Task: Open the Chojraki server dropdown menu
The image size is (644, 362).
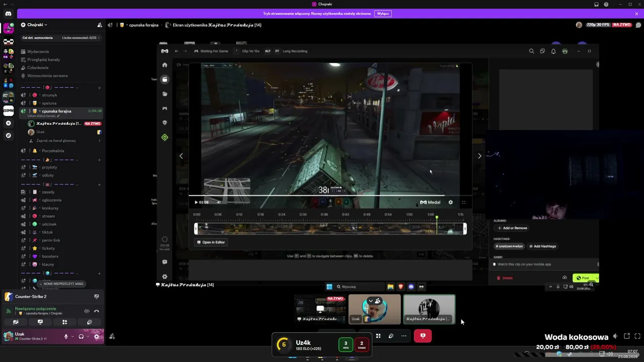Action: coord(37,25)
